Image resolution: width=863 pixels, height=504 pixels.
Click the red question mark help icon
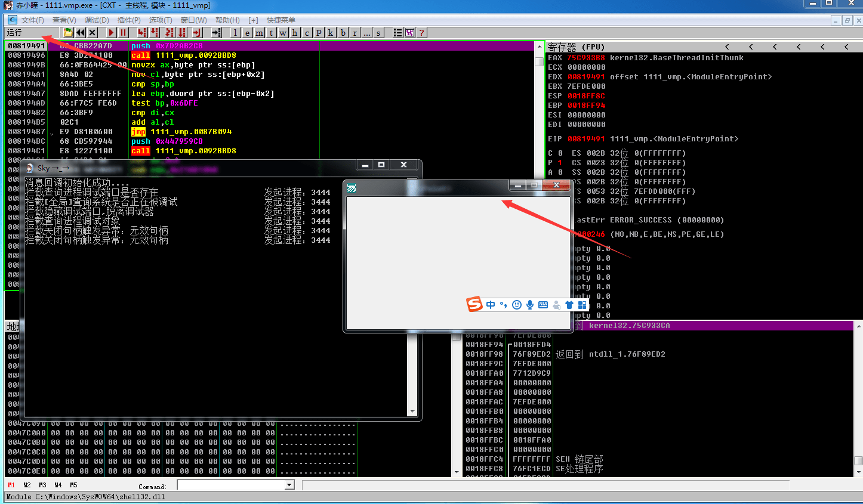pyautogui.click(x=421, y=33)
